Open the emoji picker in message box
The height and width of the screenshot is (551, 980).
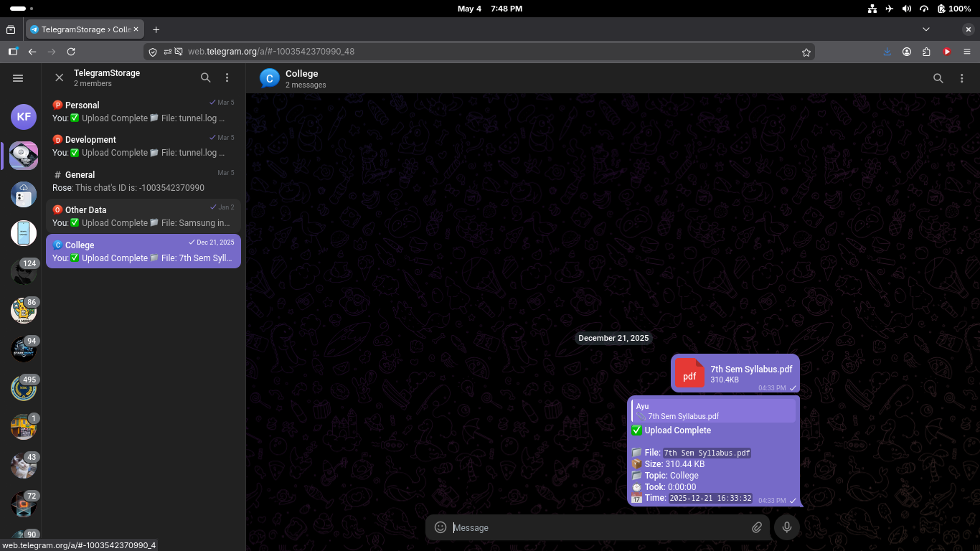440,527
